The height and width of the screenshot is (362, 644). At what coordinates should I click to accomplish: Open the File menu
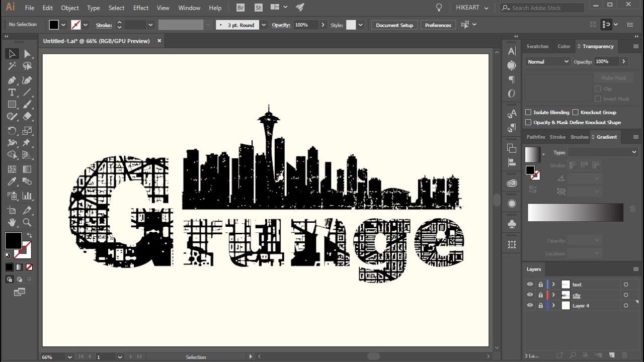click(x=30, y=8)
